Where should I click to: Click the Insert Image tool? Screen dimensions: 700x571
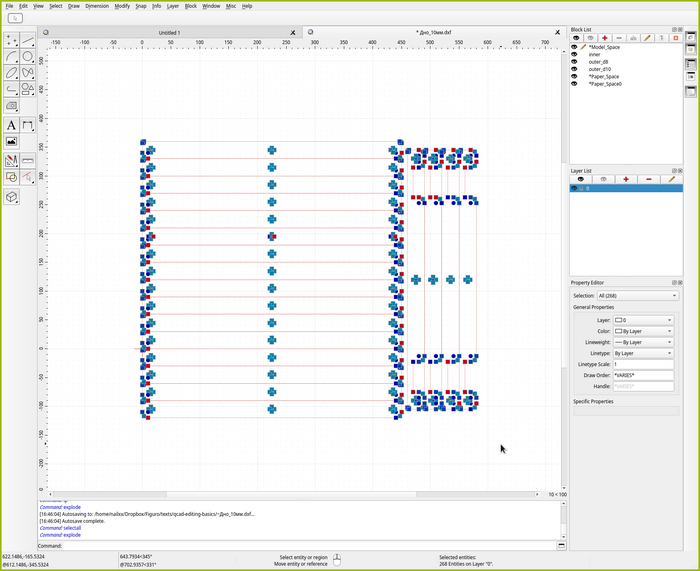(x=11, y=142)
